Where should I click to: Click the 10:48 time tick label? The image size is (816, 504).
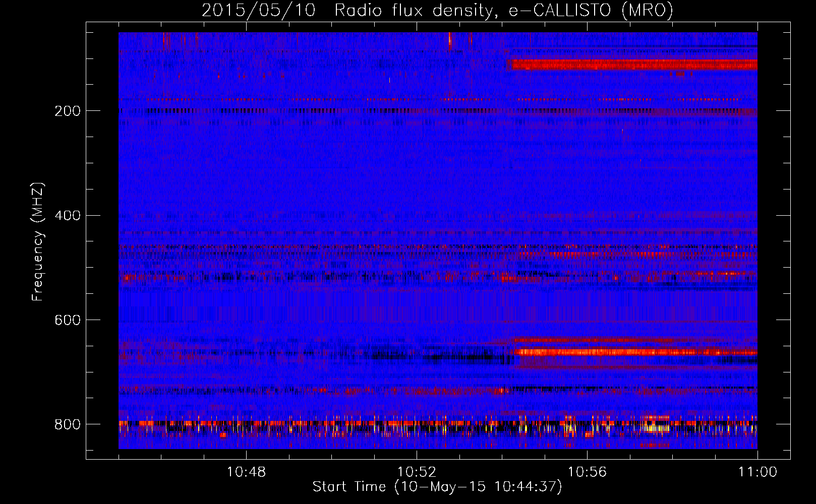[246, 472]
